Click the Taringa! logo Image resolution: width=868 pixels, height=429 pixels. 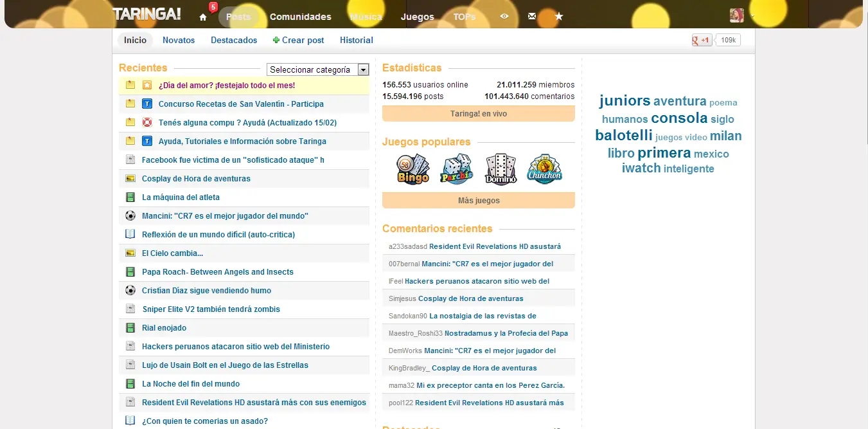click(146, 14)
